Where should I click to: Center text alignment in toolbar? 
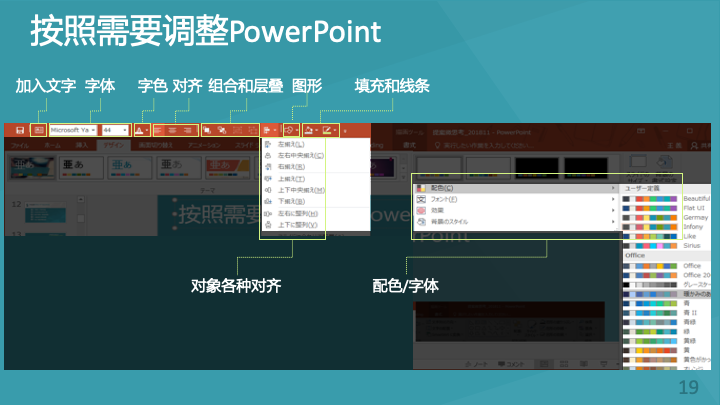(x=172, y=130)
